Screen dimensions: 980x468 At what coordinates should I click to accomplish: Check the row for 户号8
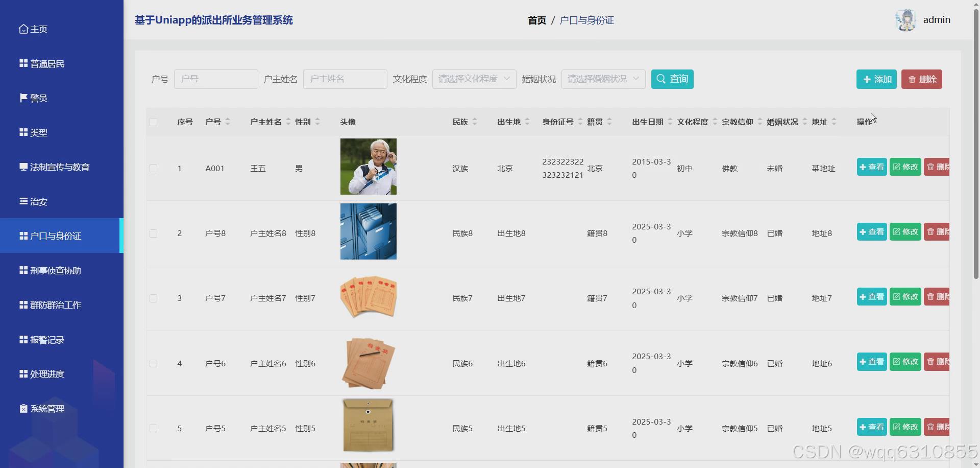point(153,233)
